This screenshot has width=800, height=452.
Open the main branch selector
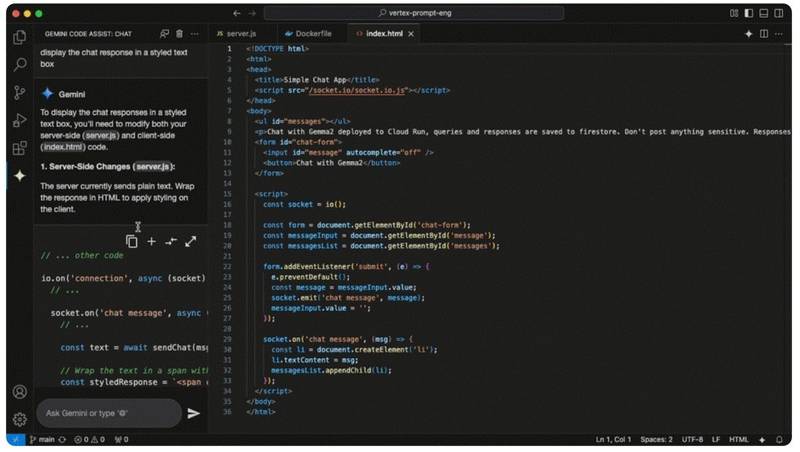(x=42, y=440)
